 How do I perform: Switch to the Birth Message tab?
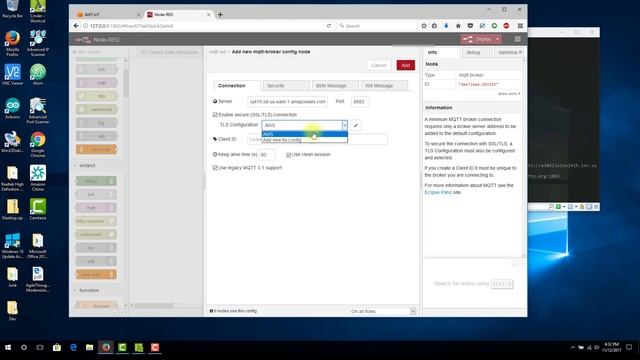(335, 86)
